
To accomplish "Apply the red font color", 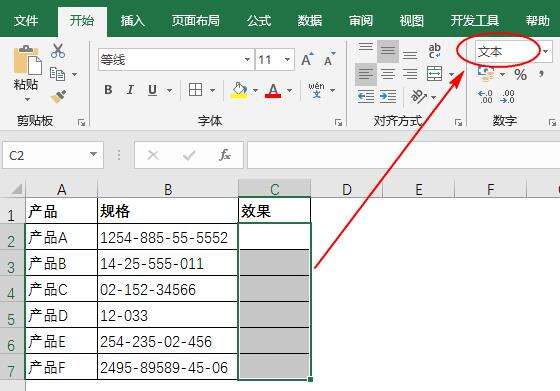I will (273, 90).
